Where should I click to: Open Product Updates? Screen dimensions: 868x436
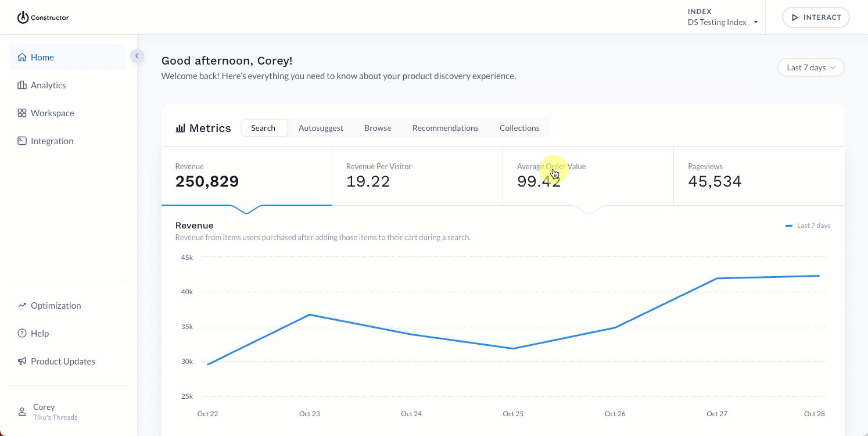[67, 361]
